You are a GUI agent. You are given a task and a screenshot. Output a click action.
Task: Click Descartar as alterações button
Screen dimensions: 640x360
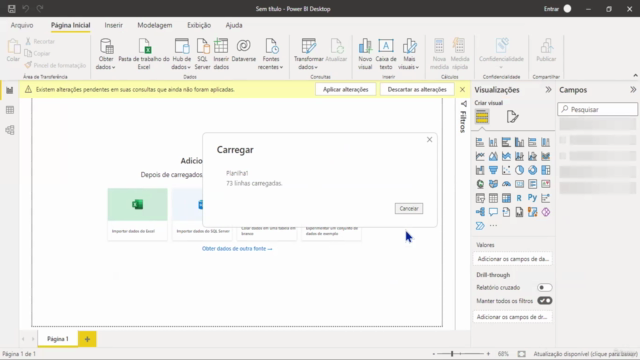(x=417, y=89)
